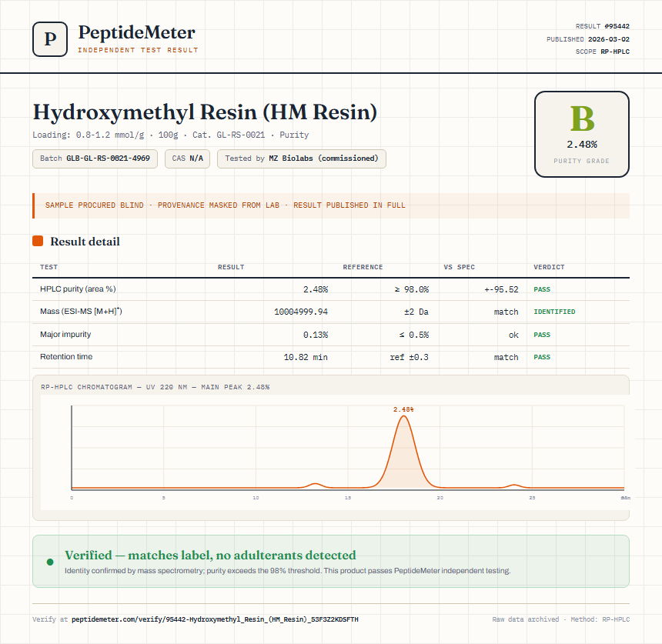This screenshot has width=662, height=644.
Task: Click the Hydroxymethyl Resin (HM Resin) title
Action: pyautogui.click(x=205, y=112)
